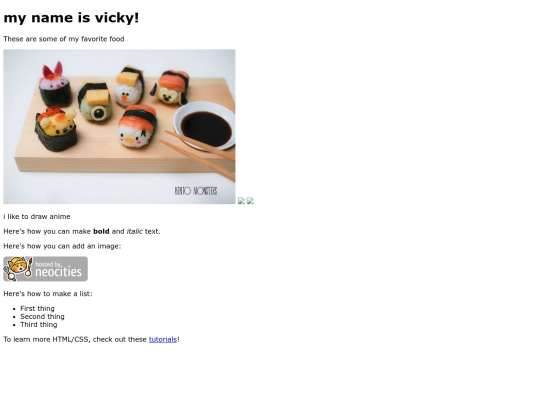Click the hosted by neocities badge

(45, 269)
